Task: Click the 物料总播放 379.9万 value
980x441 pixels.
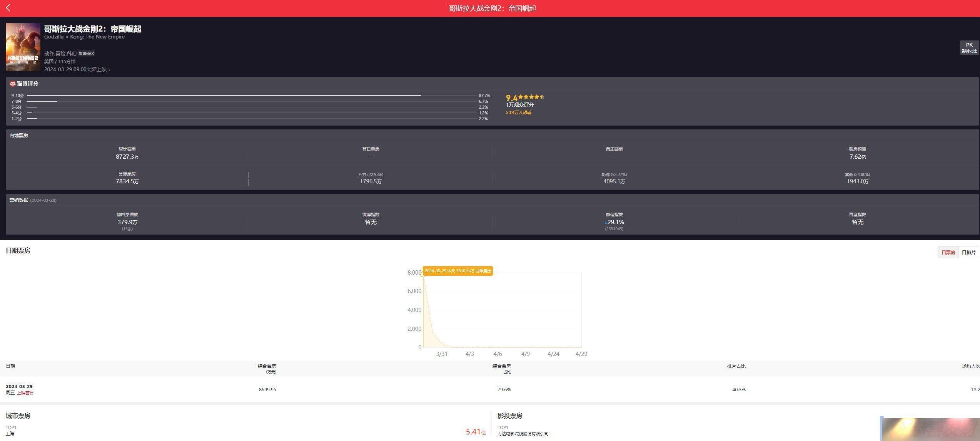Action: pos(127,222)
